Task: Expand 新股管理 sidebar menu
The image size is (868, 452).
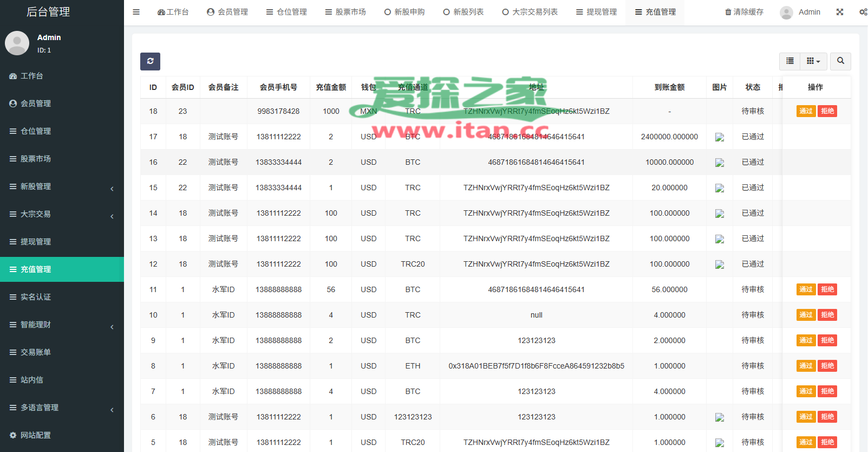Action: pyautogui.click(x=62, y=186)
